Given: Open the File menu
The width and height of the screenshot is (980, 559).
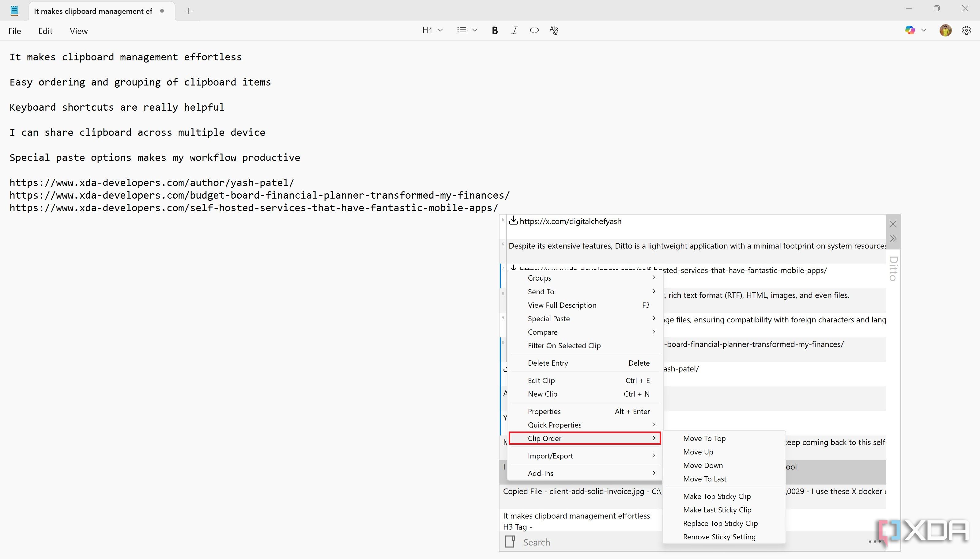Looking at the screenshot, I should coord(15,31).
